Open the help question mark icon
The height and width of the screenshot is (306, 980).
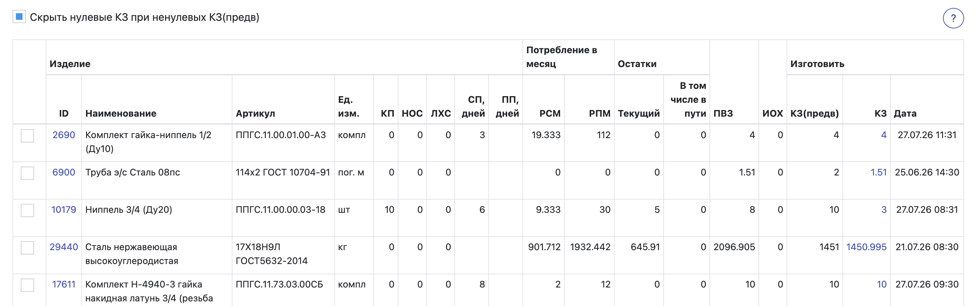[x=953, y=18]
